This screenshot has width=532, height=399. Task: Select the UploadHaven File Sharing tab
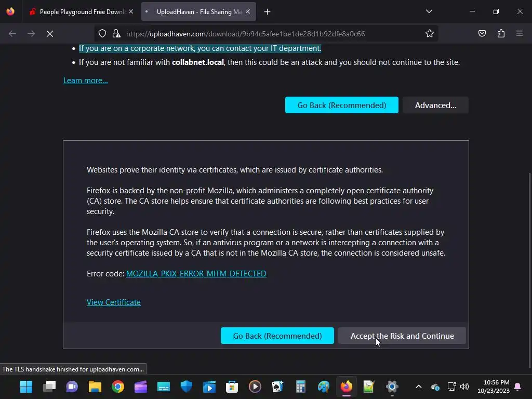point(198,12)
